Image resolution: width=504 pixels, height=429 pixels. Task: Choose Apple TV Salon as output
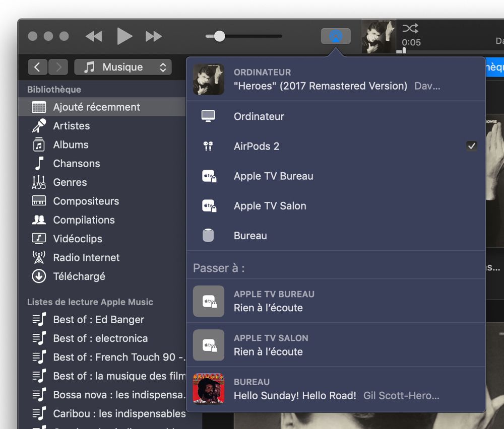[336, 206]
